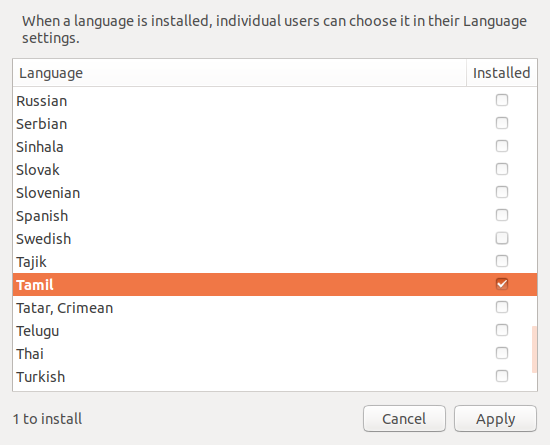Click the list's vertical scrollbar thumb

point(534,349)
